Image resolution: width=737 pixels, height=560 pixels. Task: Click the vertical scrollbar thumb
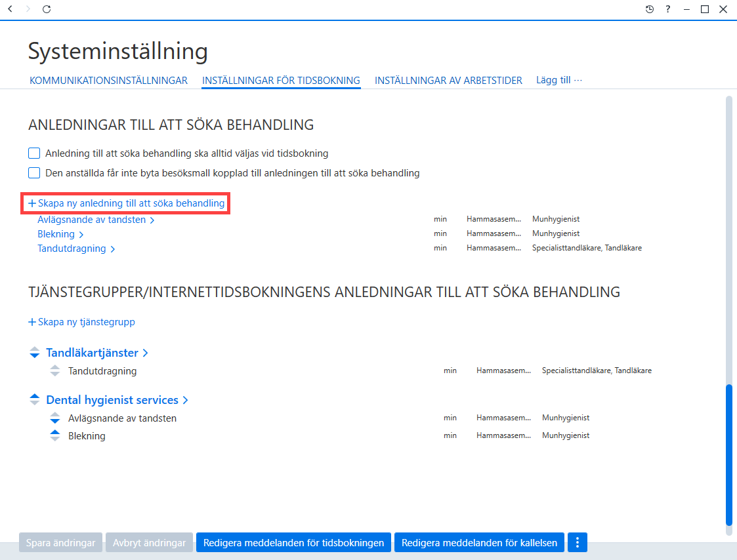[729, 455]
